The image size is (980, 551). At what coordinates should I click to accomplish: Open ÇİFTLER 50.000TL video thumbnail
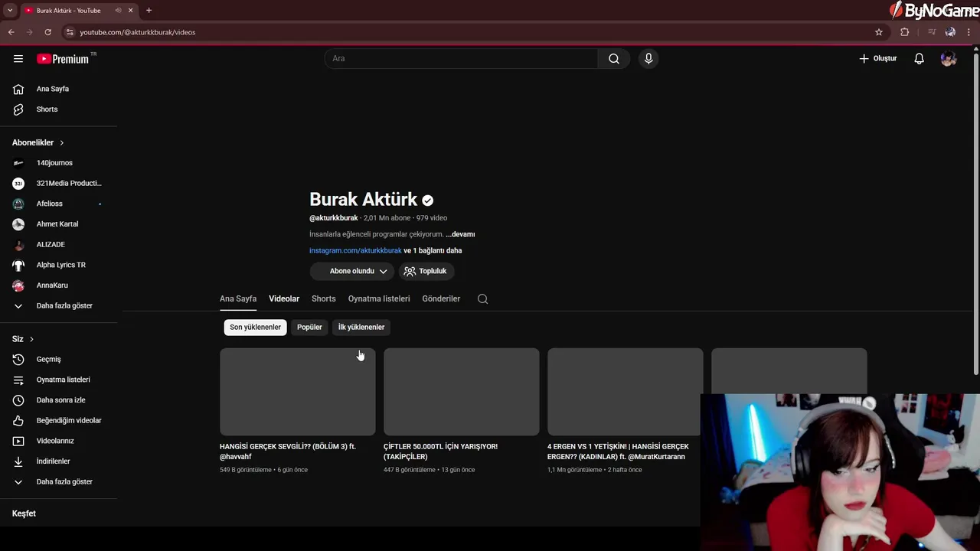(462, 392)
